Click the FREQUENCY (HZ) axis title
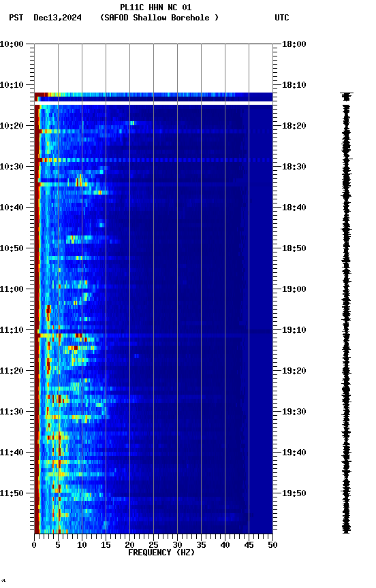The image size is (376, 588). click(x=161, y=553)
